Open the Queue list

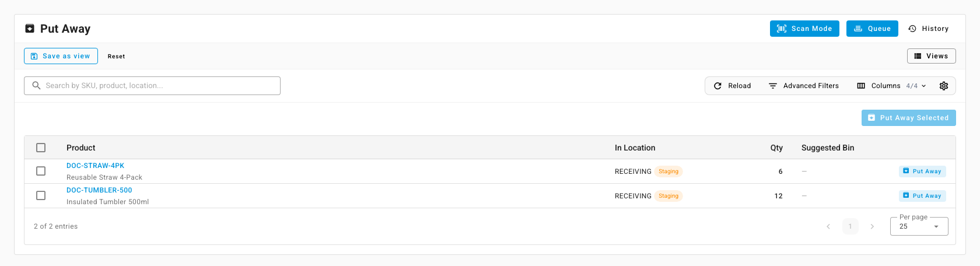coord(873,29)
